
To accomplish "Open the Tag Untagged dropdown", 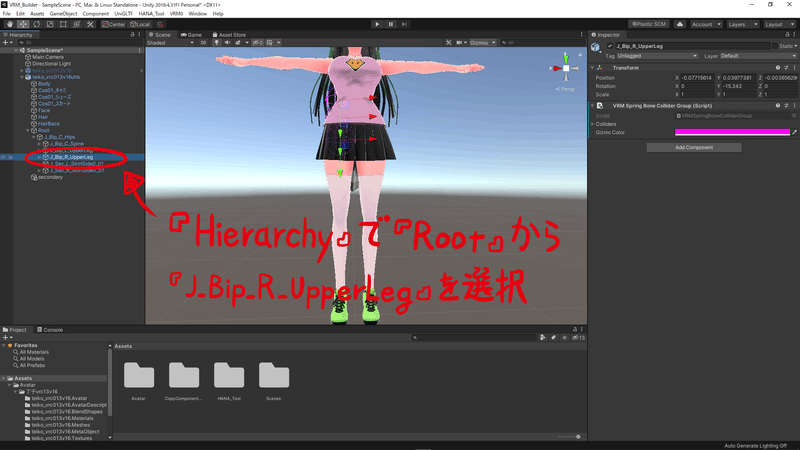I will pos(657,56).
